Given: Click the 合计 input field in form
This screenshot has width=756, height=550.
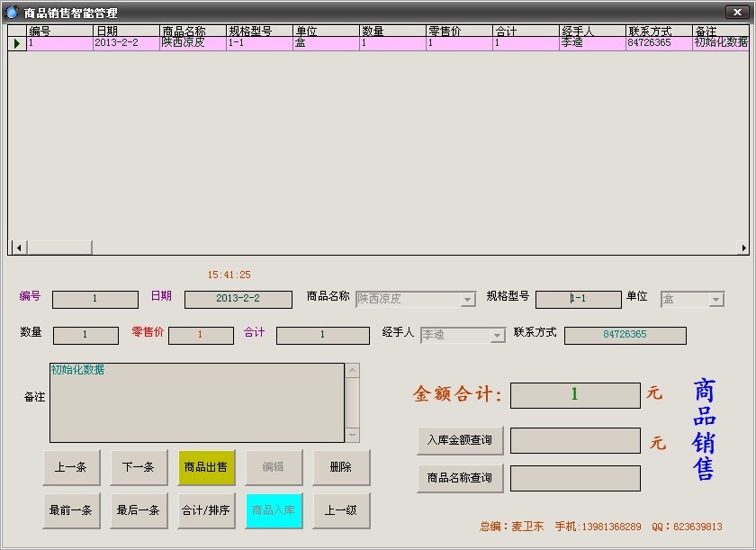Looking at the screenshot, I should 323,336.
